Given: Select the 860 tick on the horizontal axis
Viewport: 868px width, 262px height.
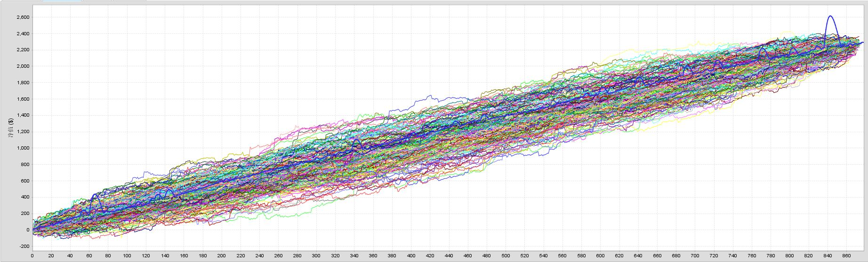Looking at the screenshot, I should point(846,256).
